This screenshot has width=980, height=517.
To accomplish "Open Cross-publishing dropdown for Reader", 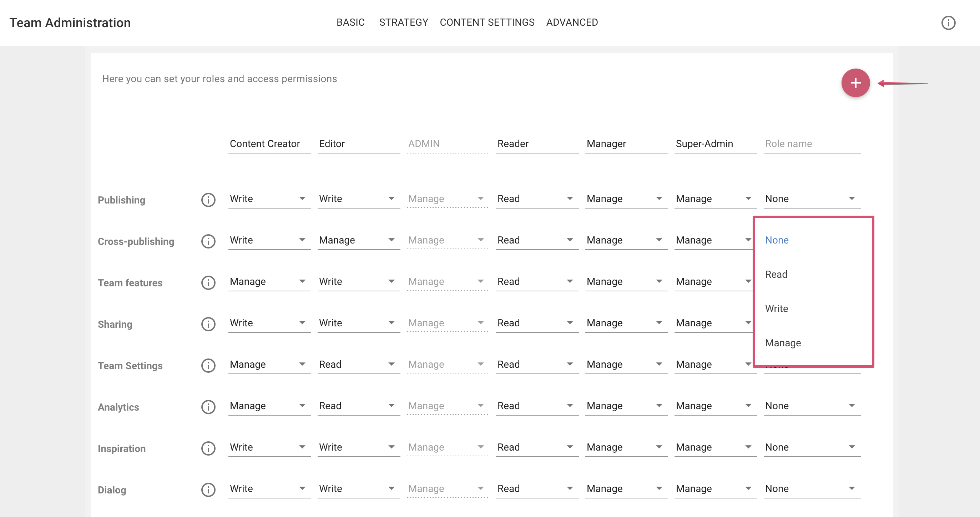I will pyautogui.click(x=537, y=240).
